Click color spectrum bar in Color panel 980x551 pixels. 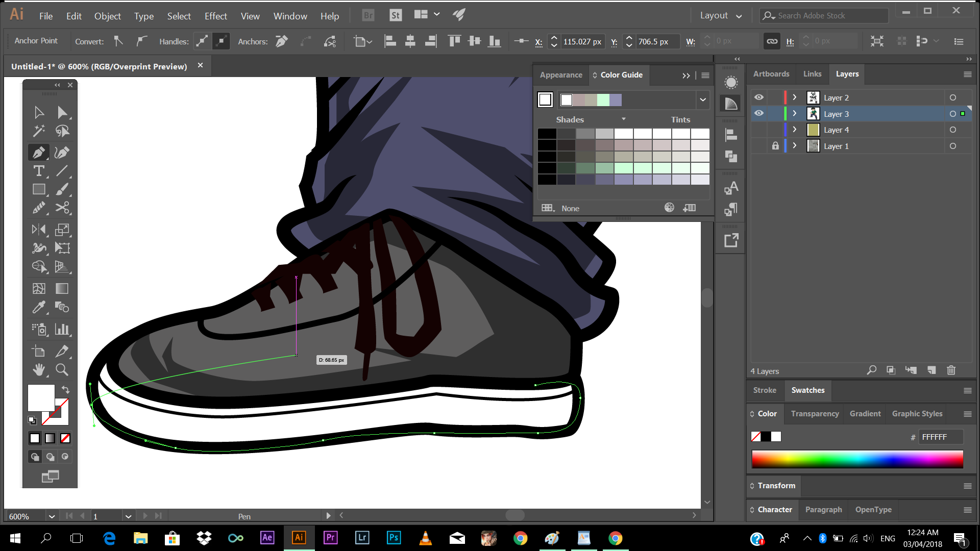click(x=857, y=459)
